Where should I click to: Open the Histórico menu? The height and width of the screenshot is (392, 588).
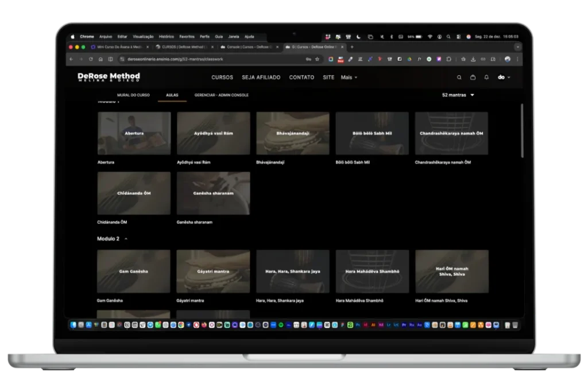tap(167, 37)
